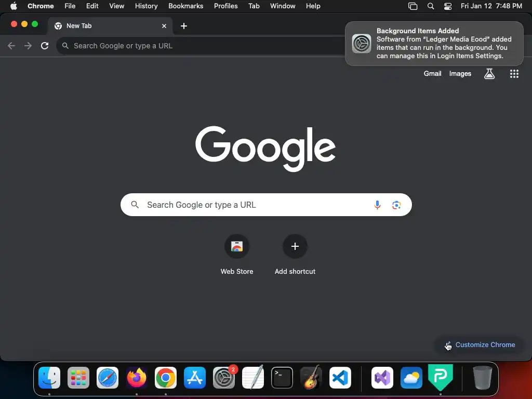Open Search Labs flask icon
Viewport: 532px width, 399px height.
(489, 74)
